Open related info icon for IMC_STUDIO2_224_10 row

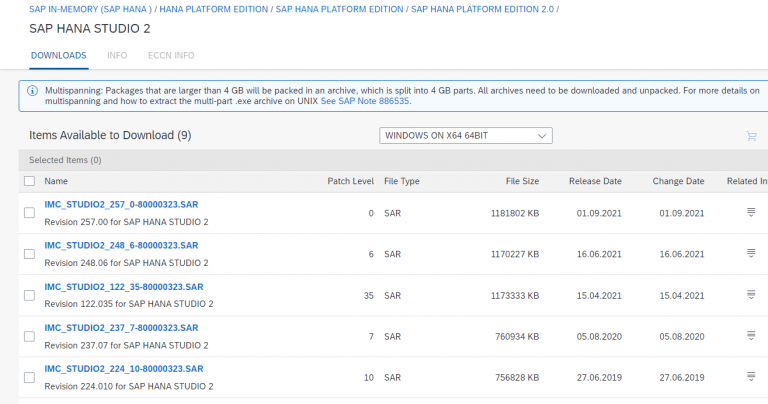point(751,377)
